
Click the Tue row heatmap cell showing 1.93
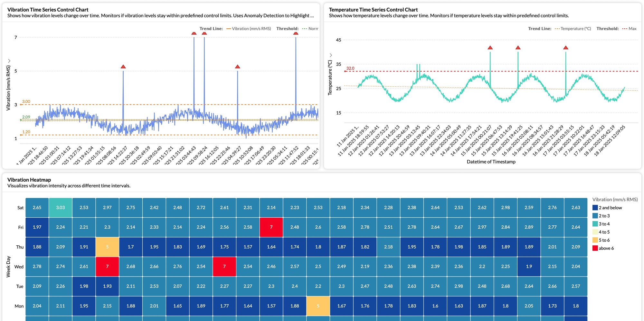pos(107,286)
